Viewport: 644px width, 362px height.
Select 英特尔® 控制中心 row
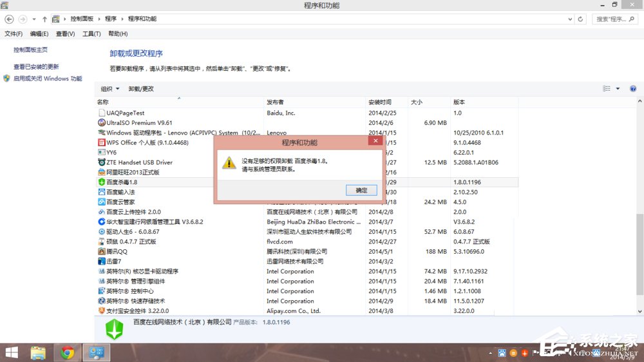coord(307,291)
